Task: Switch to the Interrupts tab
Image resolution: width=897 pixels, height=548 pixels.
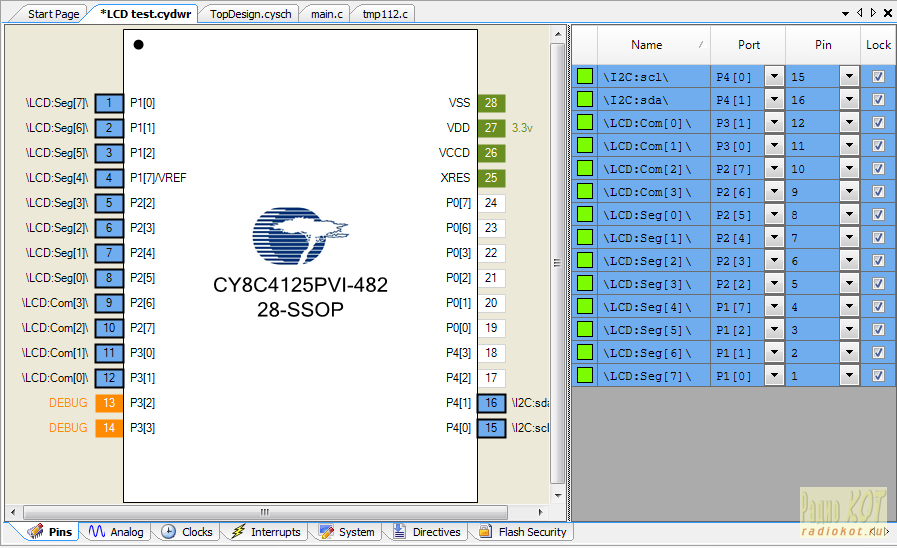Action: pyautogui.click(x=265, y=532)
